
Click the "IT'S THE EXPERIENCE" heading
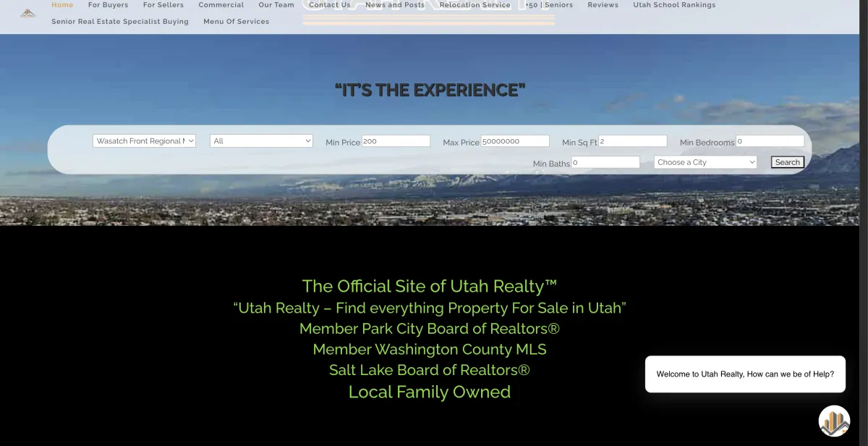430,91
